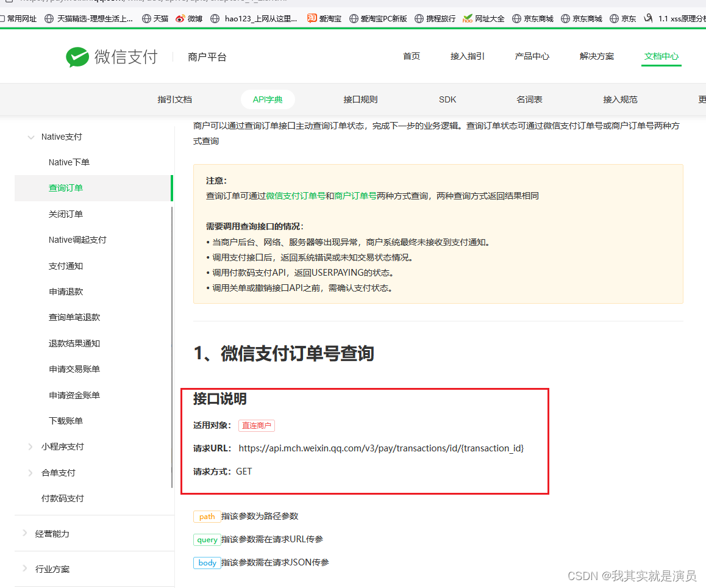This screenshot has height=588, width=706.
Task: Click the query parameter tag
Action: click(207, 539)
